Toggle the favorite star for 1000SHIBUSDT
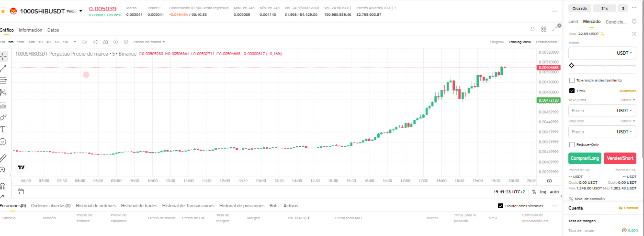Image resolution: width=644 pixels, height=236 pixels. pyautogui.click(x=3, y=11)
